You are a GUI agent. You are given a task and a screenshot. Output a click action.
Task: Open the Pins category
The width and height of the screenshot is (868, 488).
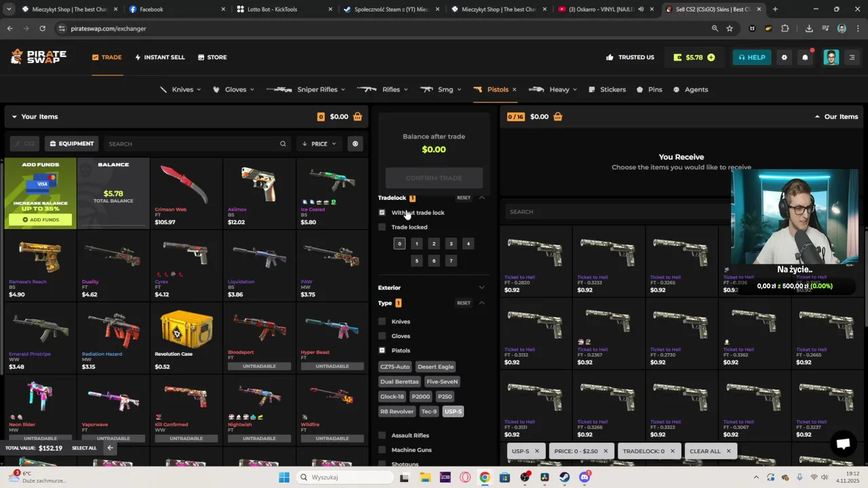pyautogui.click(x=650, y=89)
